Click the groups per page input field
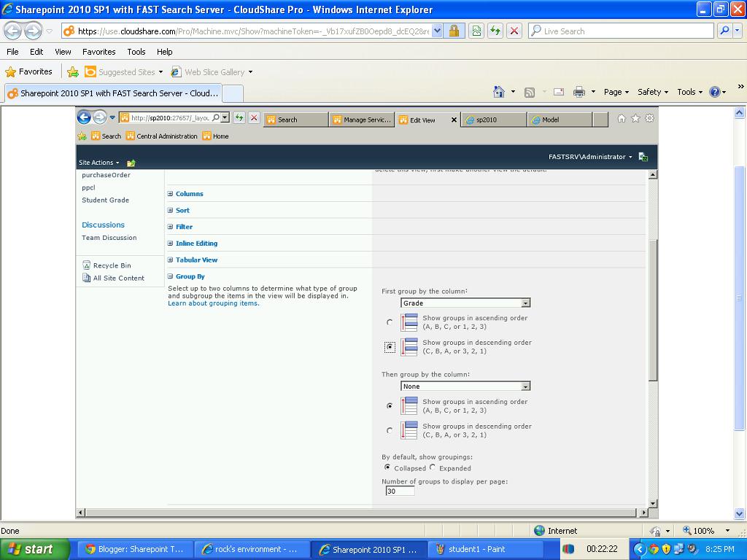 [399, 491]
